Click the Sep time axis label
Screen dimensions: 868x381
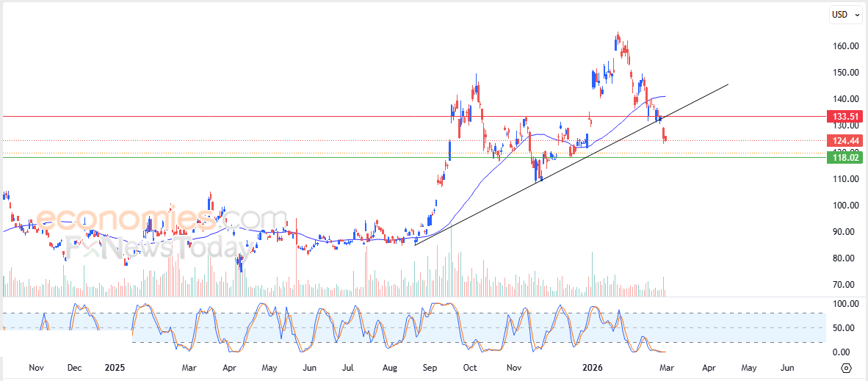tap(430, 368)
